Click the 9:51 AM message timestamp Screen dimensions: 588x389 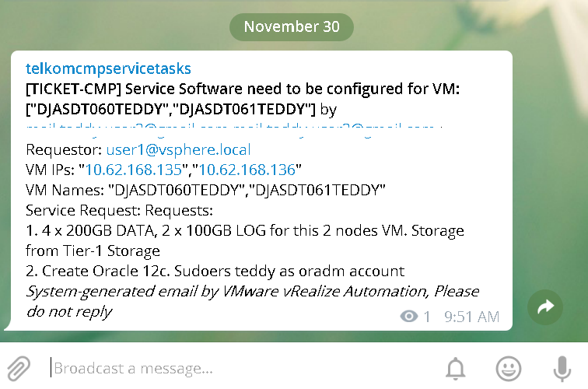coord(472,317)
